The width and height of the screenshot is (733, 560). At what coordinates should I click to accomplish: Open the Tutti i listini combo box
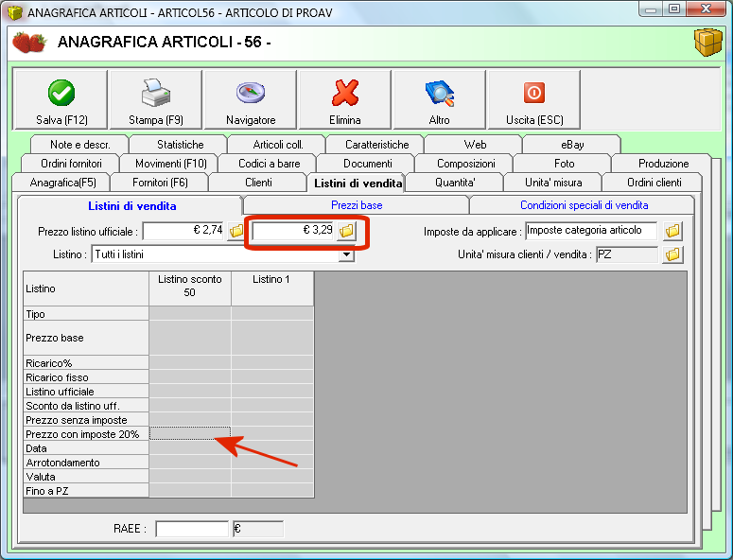(x=222, y=254)
